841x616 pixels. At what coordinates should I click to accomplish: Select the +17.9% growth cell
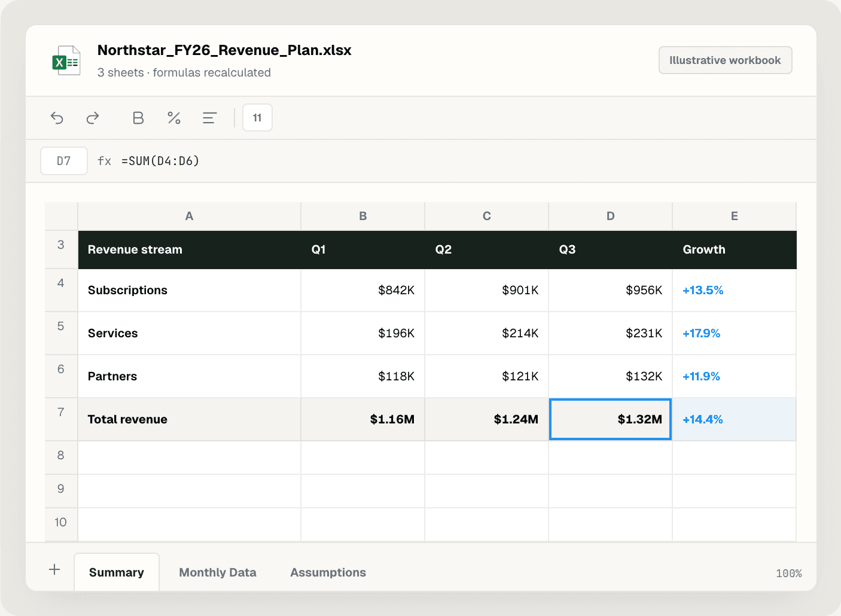coord(735,333)
